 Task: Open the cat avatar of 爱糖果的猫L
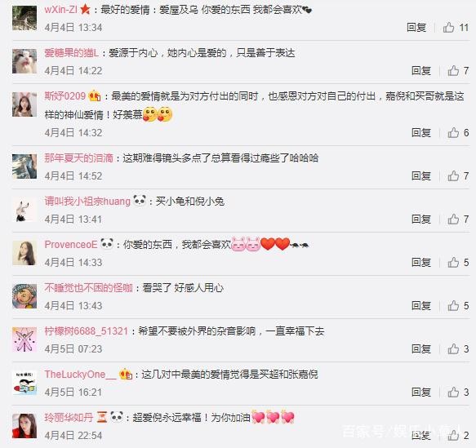click(24, 61)
